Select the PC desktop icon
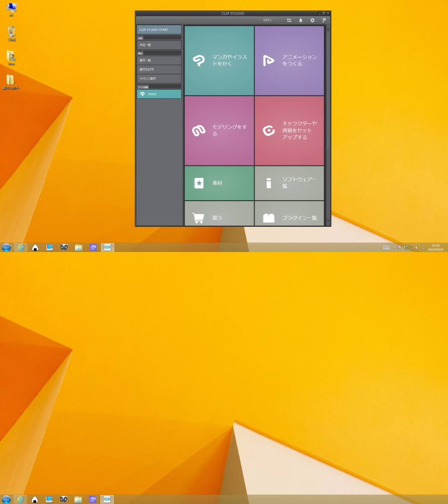 (x=12, y=9)
